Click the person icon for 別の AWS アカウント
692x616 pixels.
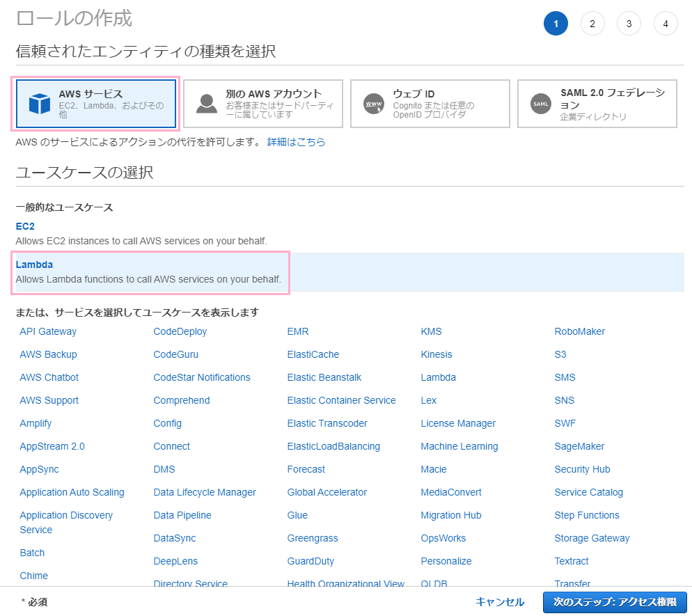click(207, 104)
